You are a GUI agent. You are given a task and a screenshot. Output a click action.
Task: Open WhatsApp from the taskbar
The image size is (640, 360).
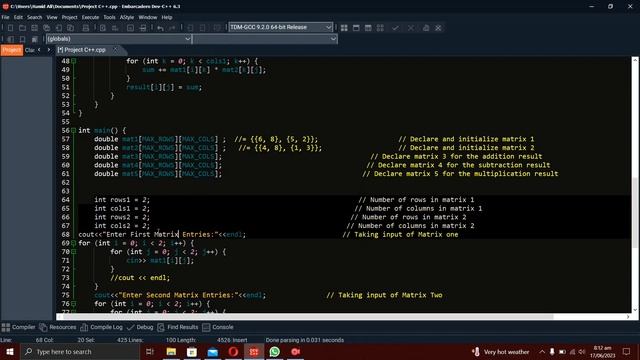pos(275,351)
